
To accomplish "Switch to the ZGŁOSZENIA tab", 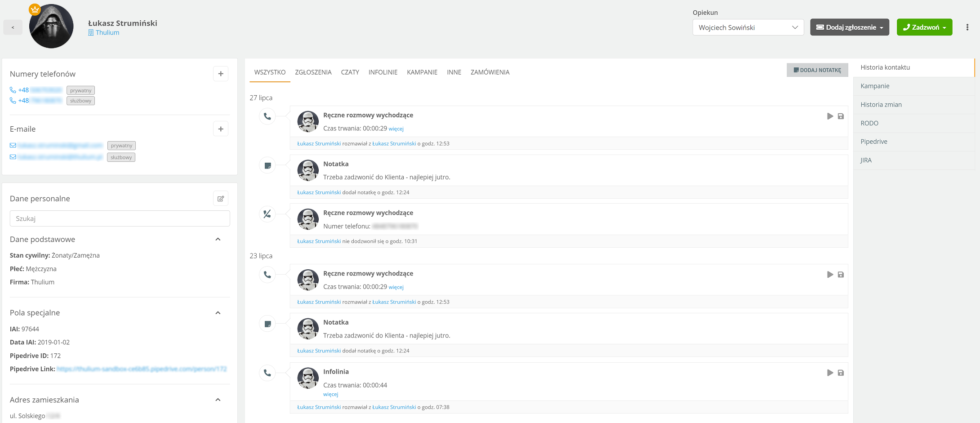I will tap(313, 72).
